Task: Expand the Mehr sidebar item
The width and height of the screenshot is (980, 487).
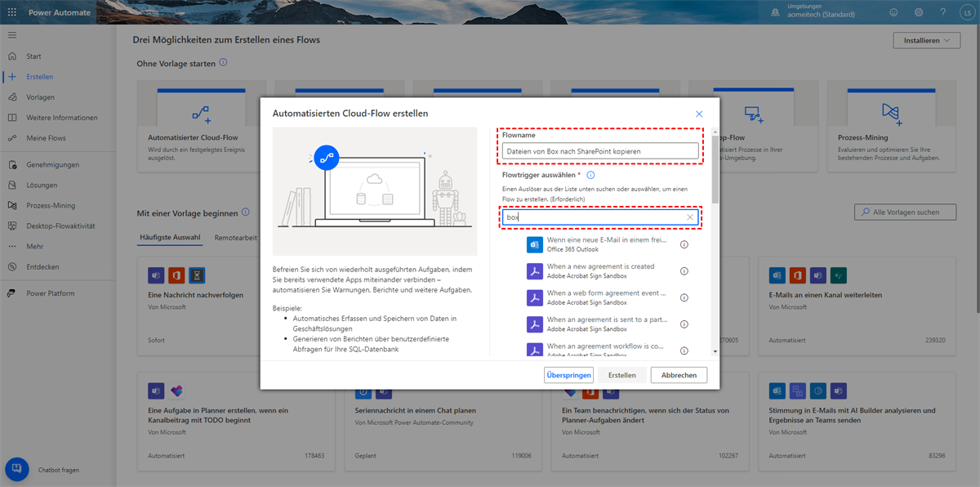Action: [34, 246]
